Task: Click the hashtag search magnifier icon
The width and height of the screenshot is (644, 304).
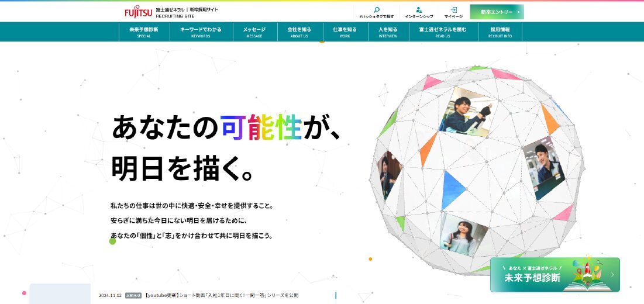Action: click(x=377, y=10)
